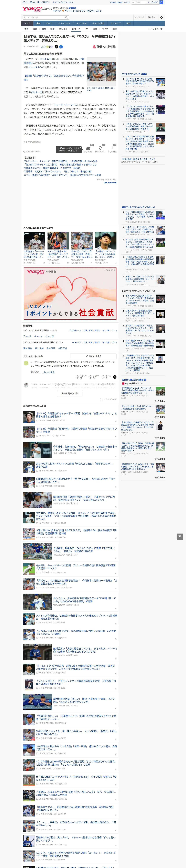Viewport: 186px width, 868px height.
Task: Open the トピックス一覧 link
Action: [156, 29]
